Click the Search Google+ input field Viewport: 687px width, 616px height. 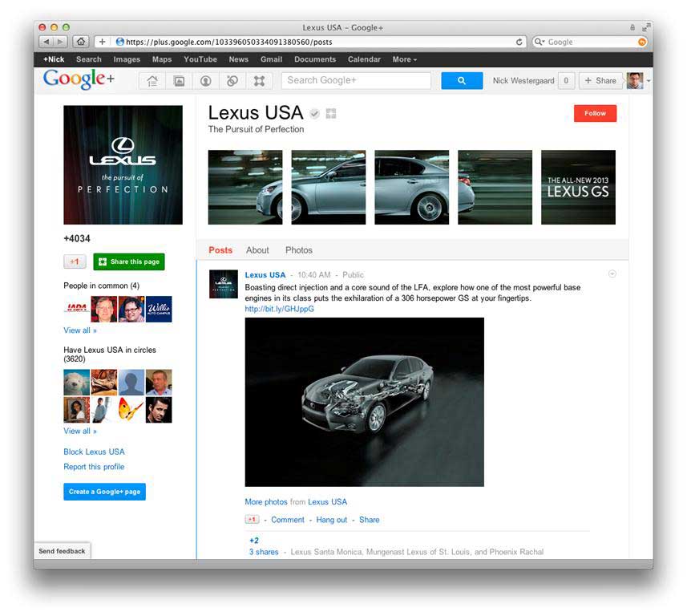tap(356, 81)
